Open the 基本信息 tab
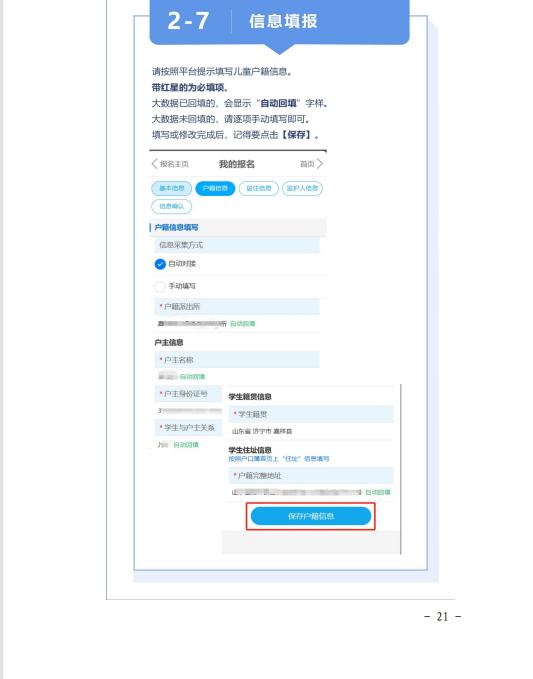Image resolution: width=533 pixels, height=679 pixels. 171,188
